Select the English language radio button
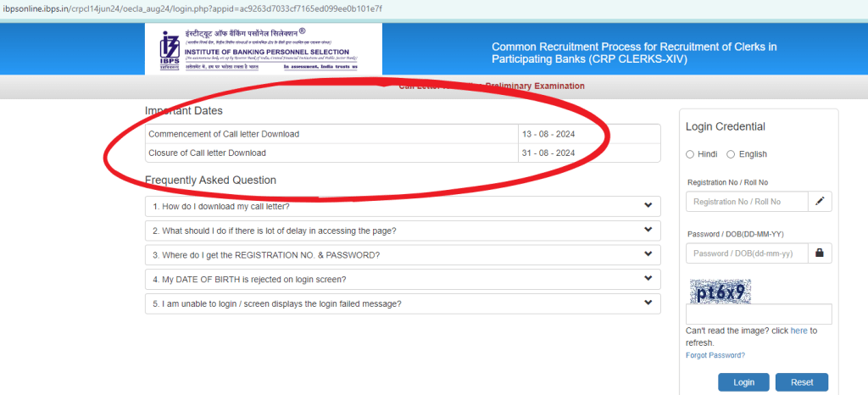The image size is (868, 395). (731, 154)
